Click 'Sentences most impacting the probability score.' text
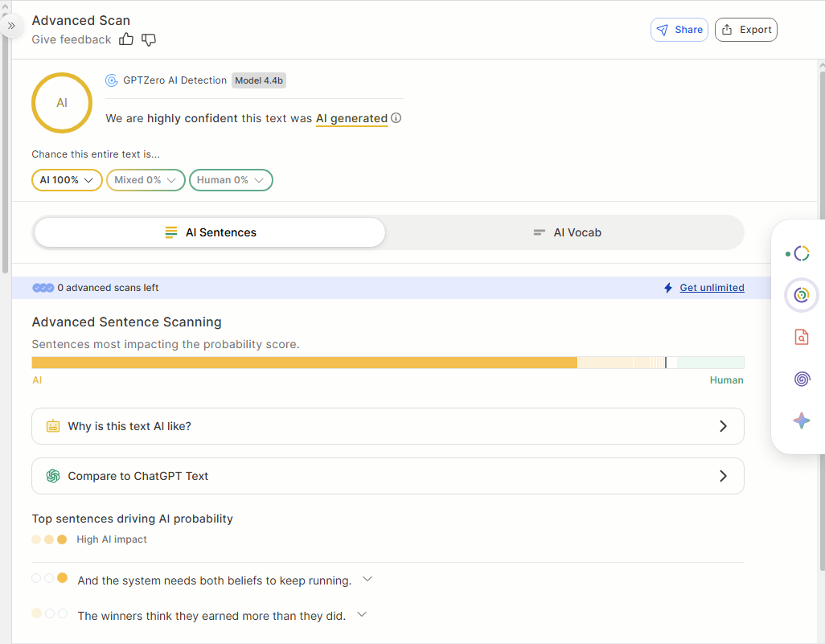This screenshot has width=825, height=644. point(165,344)
